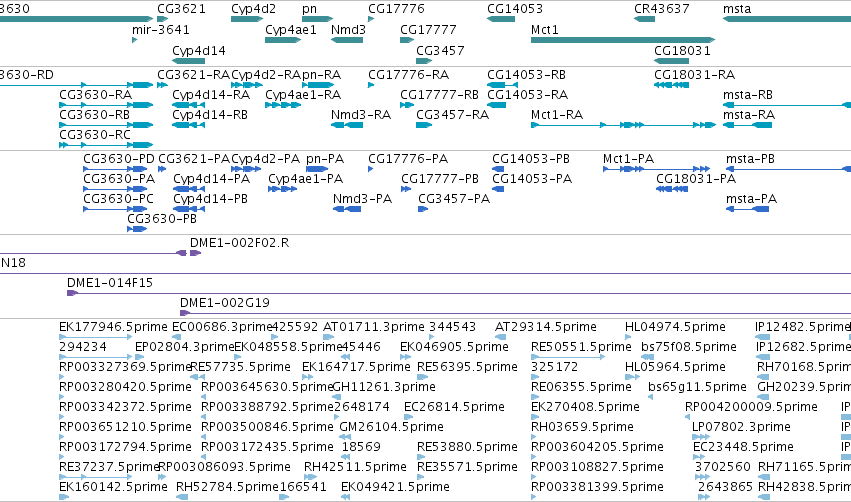Click the pn-PA protein label

[x=325, y=158]
